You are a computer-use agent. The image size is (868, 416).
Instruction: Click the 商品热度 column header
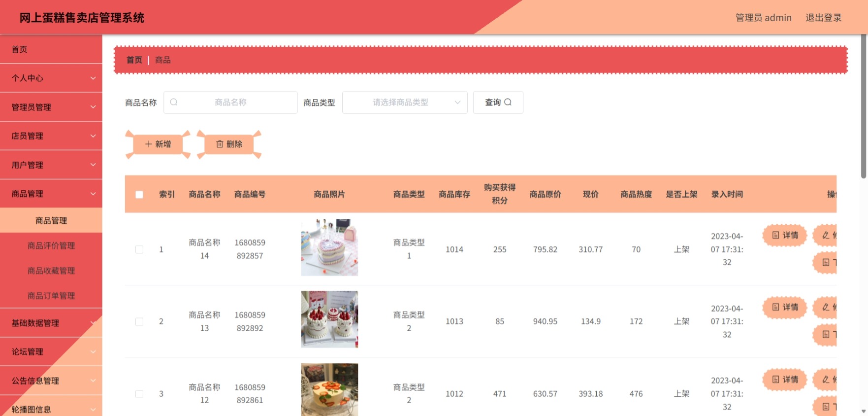pyautogui.click(x=636, y=194)
